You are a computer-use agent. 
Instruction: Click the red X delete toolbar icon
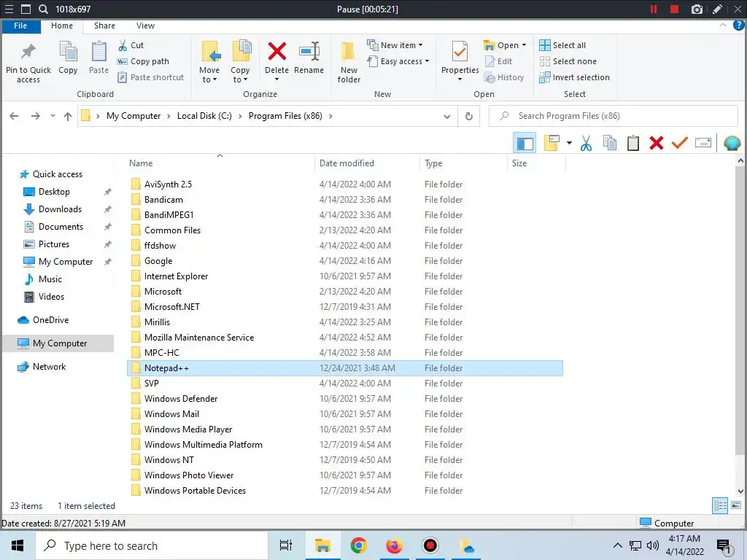coord(657,143)
